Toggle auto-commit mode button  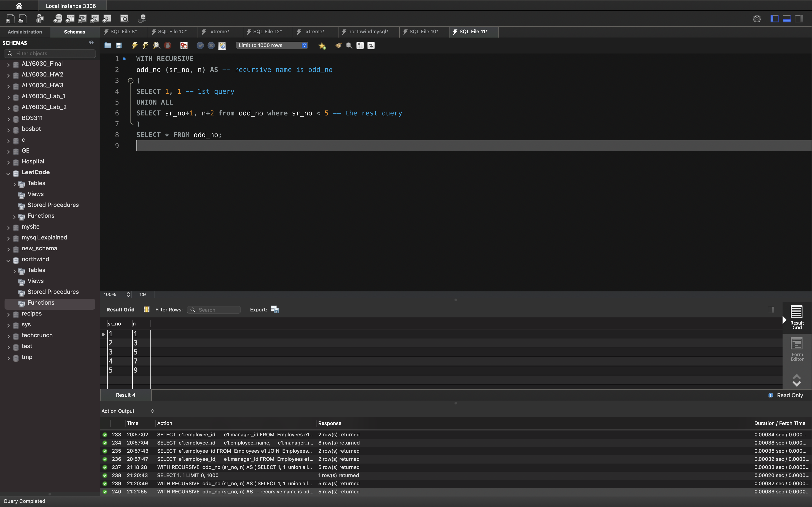[222, 45]
